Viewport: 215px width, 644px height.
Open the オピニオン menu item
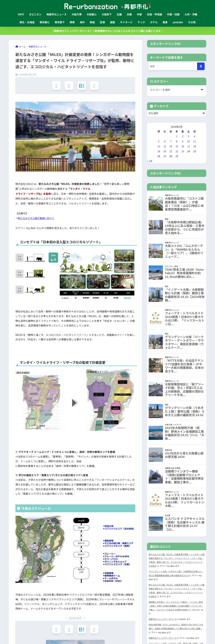[35, 15]
